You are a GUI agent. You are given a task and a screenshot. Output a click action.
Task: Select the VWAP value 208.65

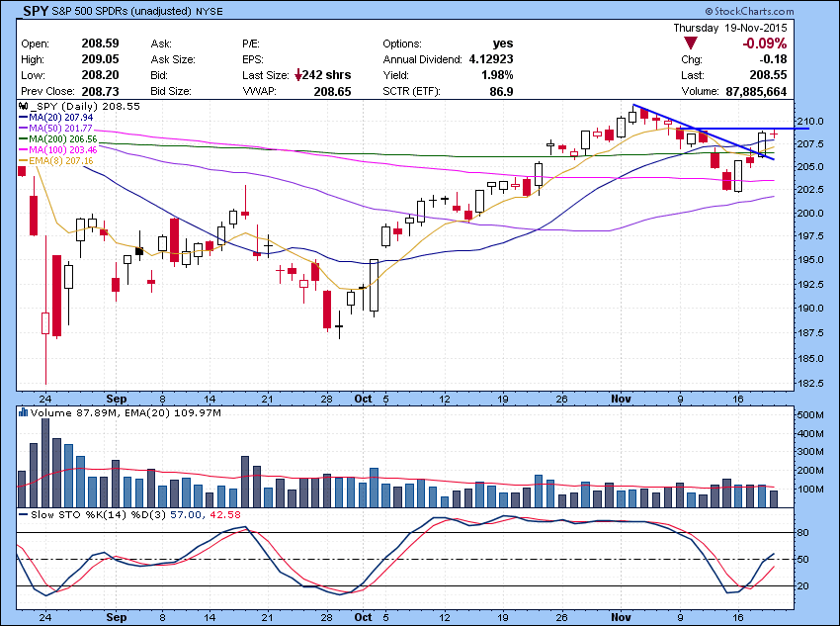point(332,92)
